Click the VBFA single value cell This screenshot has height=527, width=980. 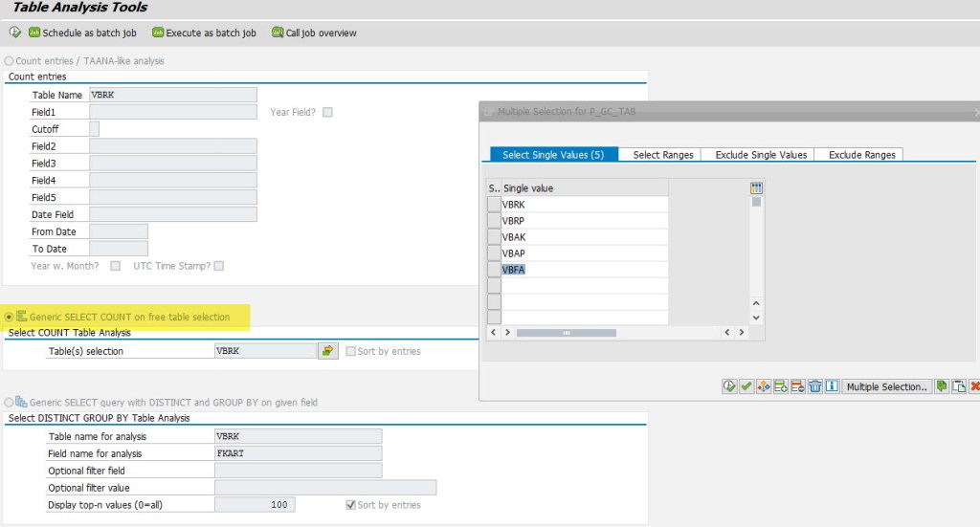coord(585,270)
